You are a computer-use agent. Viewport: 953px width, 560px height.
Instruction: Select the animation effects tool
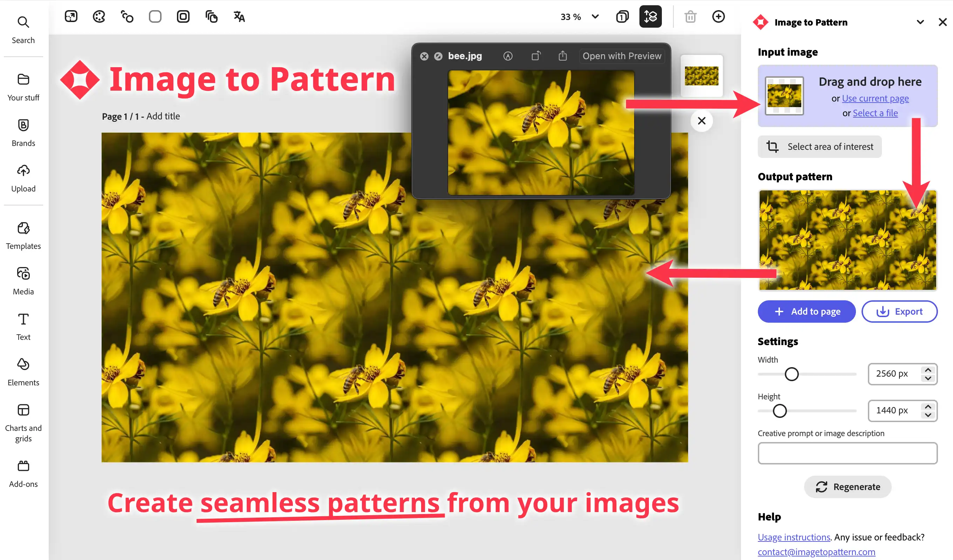coord(127,16)
